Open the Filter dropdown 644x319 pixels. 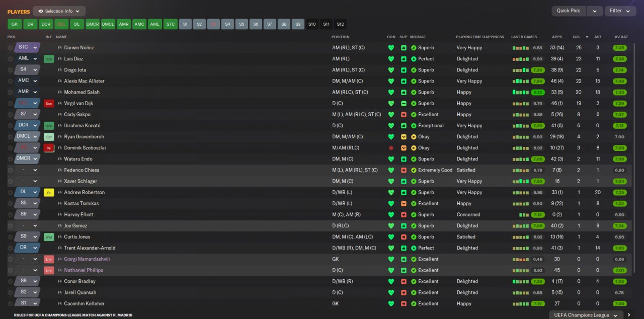pyautogui.click(x=620, y=11)
